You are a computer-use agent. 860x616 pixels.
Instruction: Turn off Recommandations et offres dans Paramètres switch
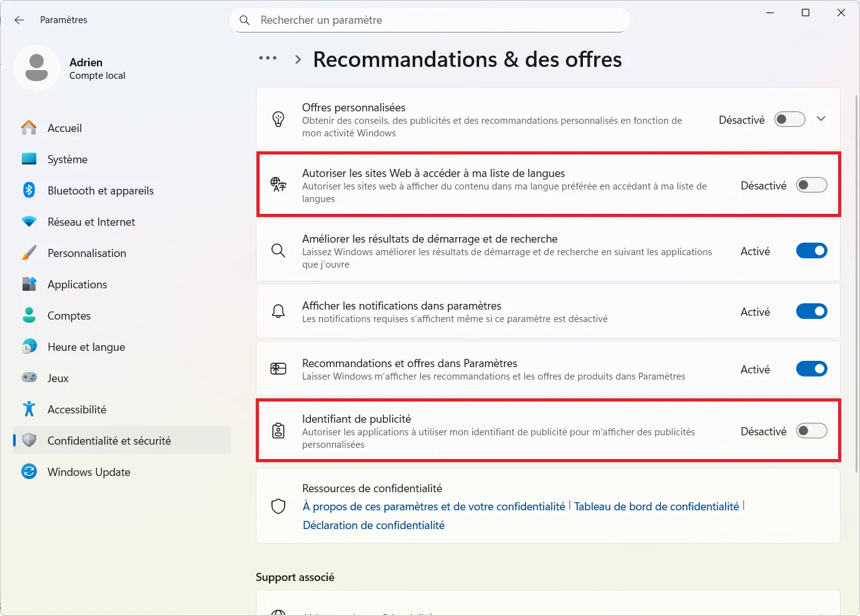click(811, 369)
